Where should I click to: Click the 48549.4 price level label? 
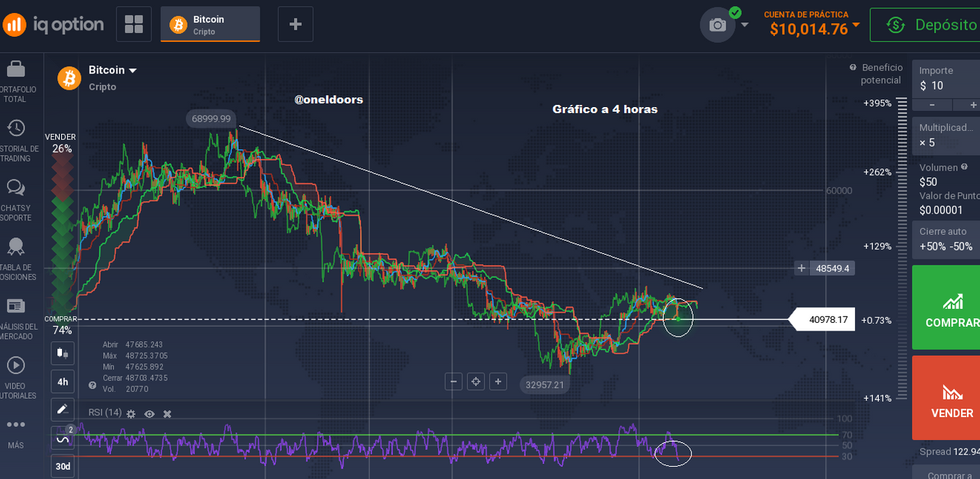pyautogui.click(x=831, y=269)
